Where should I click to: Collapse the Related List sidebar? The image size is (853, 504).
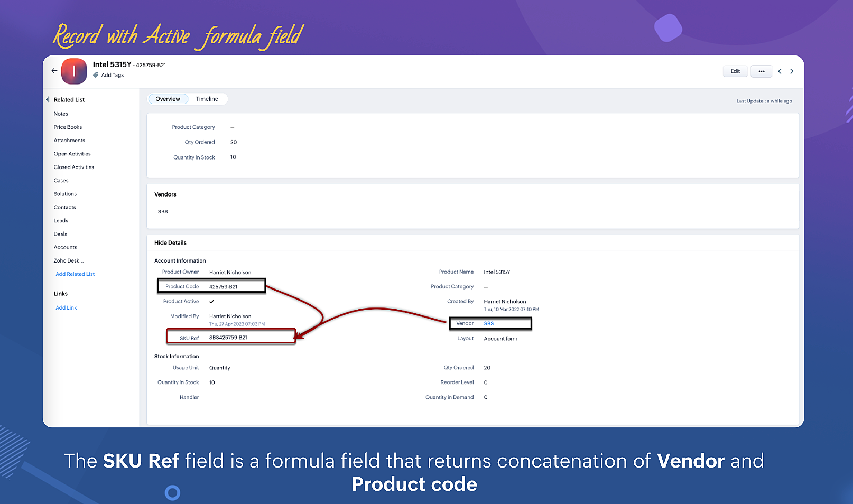pos(48,99)
